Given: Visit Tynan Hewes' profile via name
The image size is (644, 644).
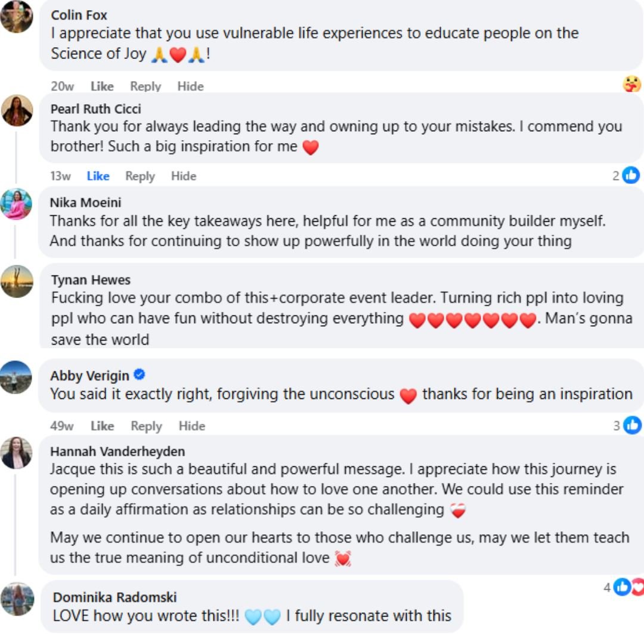Looking at the screenshot, I should pyautogui.click(x=91, y=280).
